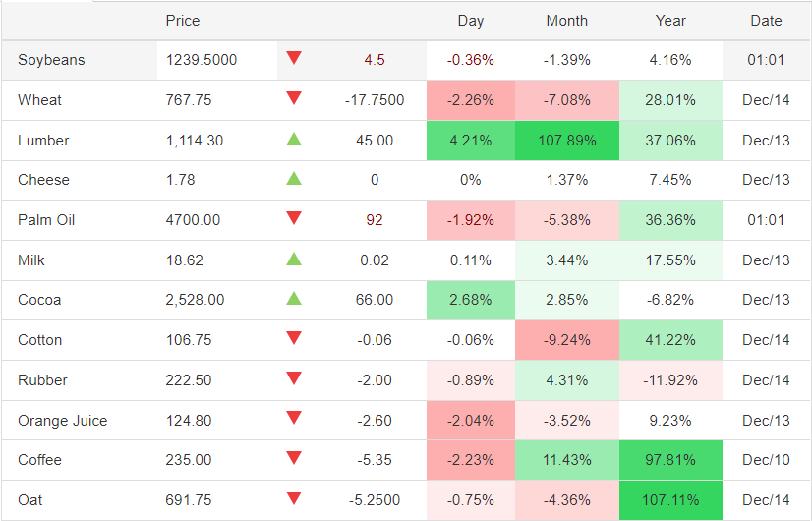Click the green up arrow in Lumber row
This screenshot has height=521, width=812.
click(x=294, y=139)
